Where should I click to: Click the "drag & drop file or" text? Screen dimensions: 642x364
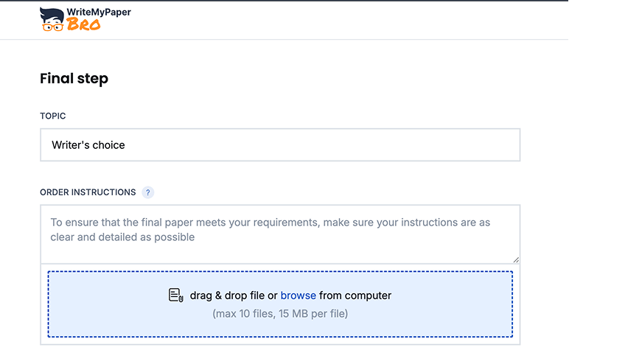click(x=234, y=295)
